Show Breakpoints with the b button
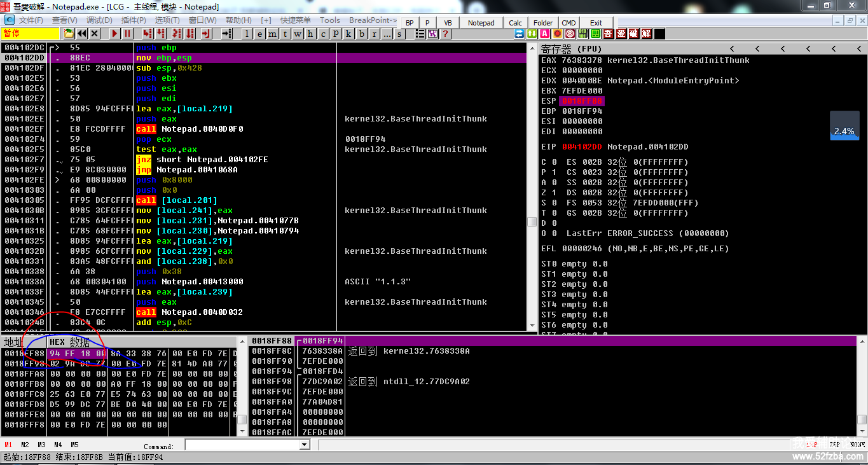This screenshot has height=465, width=868. [361, 34]
